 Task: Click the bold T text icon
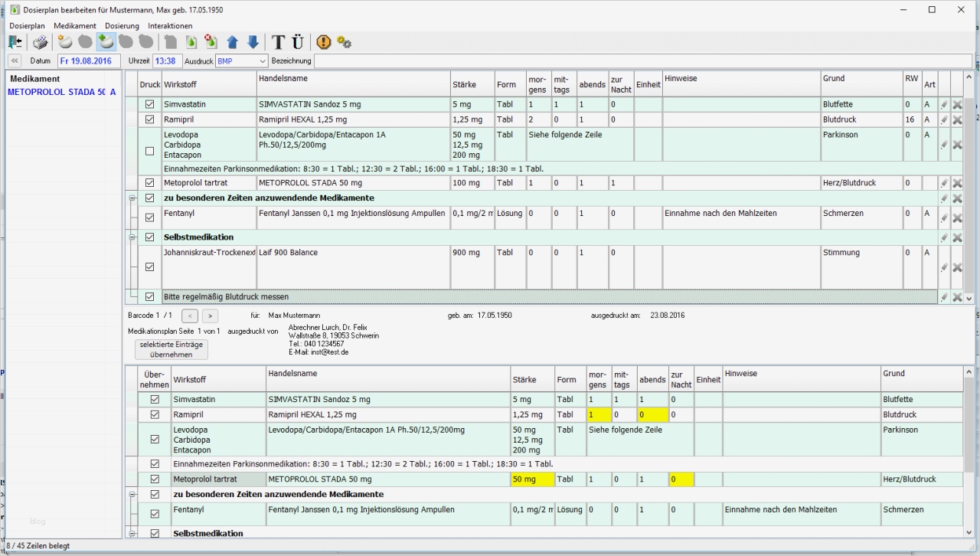278,42
